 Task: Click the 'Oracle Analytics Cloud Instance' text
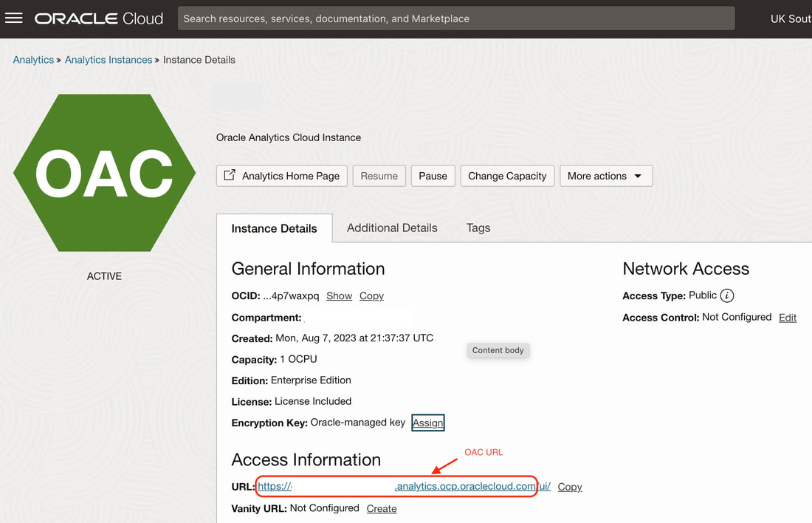pyautogui.click(x=289, y=137)
